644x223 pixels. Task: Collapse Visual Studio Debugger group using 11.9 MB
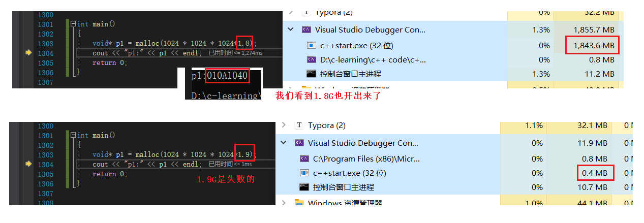tap(284, 143)
